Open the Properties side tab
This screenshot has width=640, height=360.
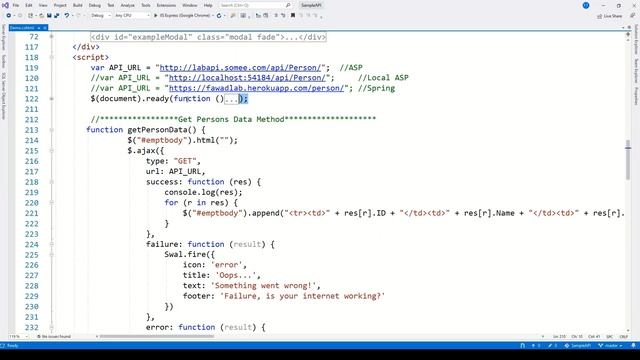click(x=636, y=96)
